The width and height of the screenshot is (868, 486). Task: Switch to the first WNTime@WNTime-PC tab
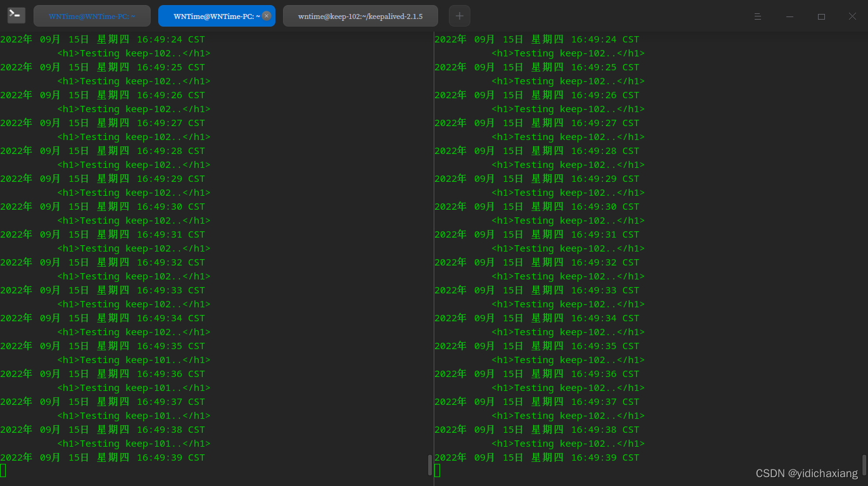point(92,16)
